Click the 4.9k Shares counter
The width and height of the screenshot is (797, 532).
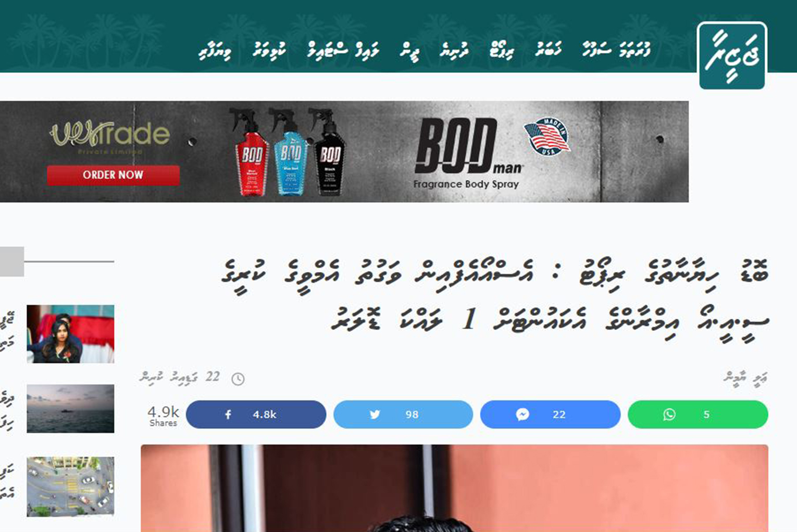pos(163,416)
